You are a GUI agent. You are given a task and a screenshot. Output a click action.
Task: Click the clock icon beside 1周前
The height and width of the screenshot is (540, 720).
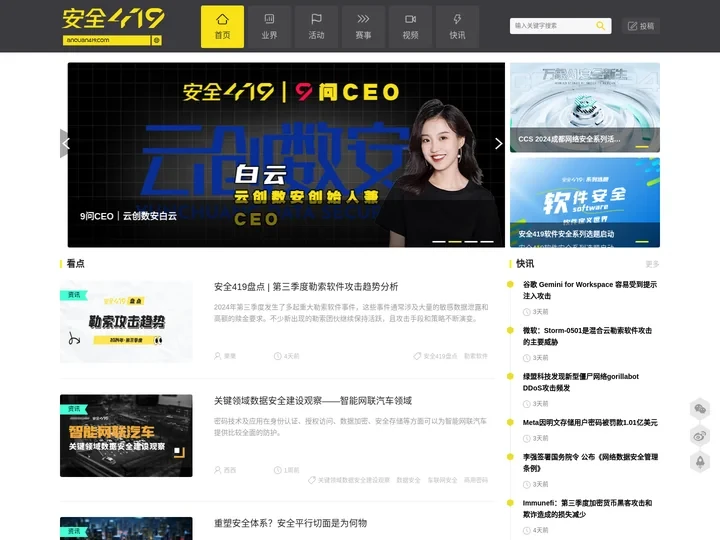[277, 470]
